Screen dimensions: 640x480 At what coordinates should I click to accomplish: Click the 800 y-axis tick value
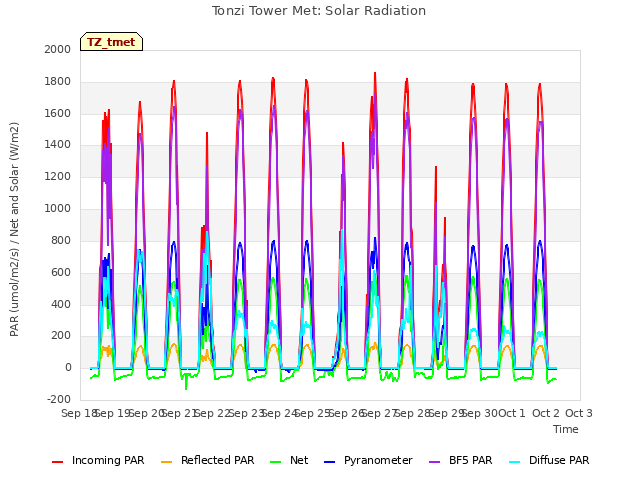click(61, 240)
